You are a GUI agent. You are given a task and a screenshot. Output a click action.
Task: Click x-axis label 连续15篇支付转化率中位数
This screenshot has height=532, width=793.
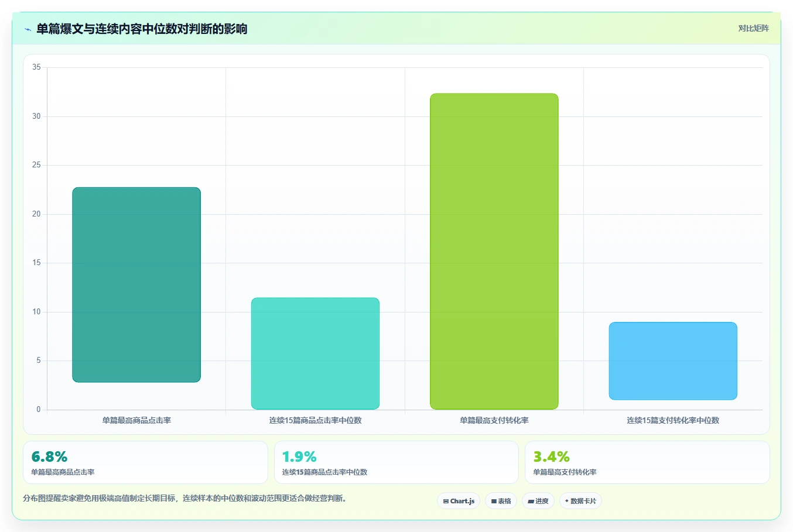coord(673,420)
